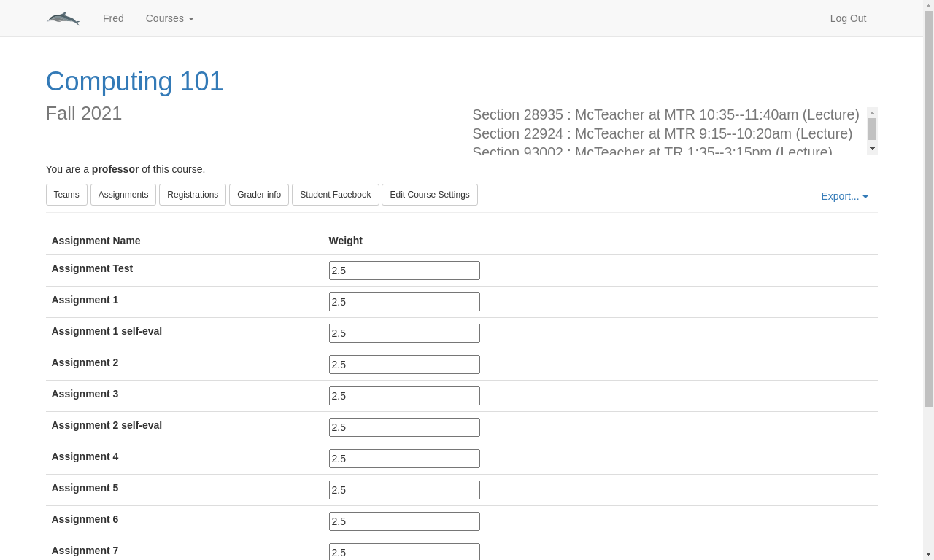Click the Assignment 1 self-eval weight input
Image resolution: width=934 pixels, height=560 pixels.
pos(404,333)
